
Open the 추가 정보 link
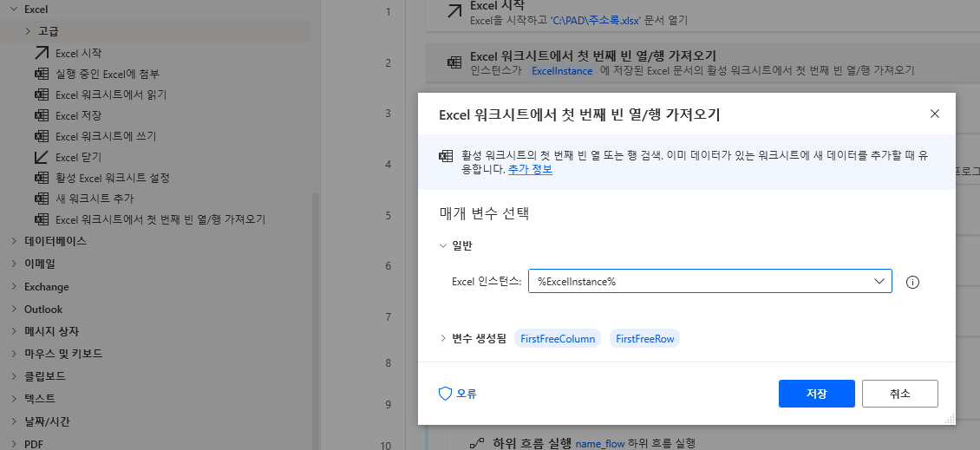tap(530, 169)
